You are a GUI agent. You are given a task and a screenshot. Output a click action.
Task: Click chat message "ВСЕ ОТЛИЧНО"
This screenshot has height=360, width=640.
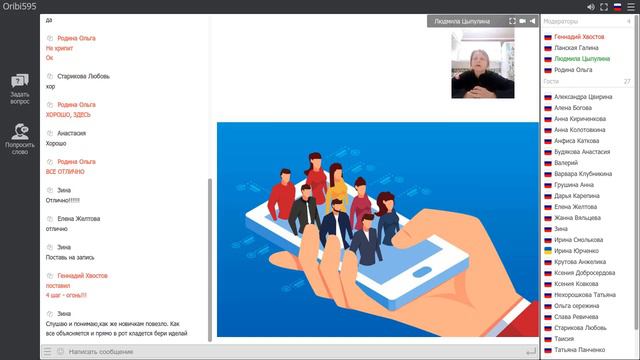click(65, 172)
